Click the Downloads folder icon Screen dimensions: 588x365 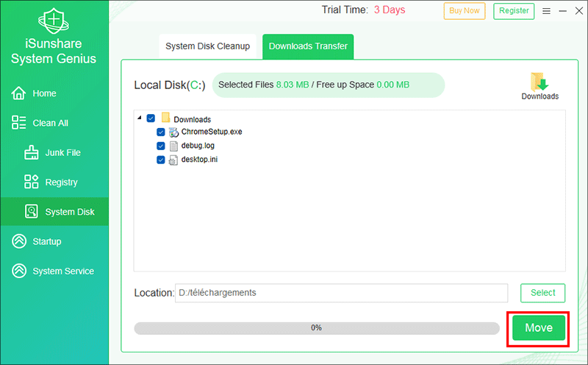(x=539, y=82)
